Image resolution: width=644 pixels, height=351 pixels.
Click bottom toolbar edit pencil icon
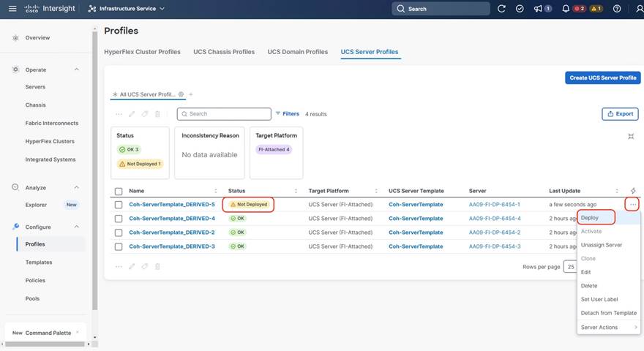pyautogui.click(x=132, y=266)
